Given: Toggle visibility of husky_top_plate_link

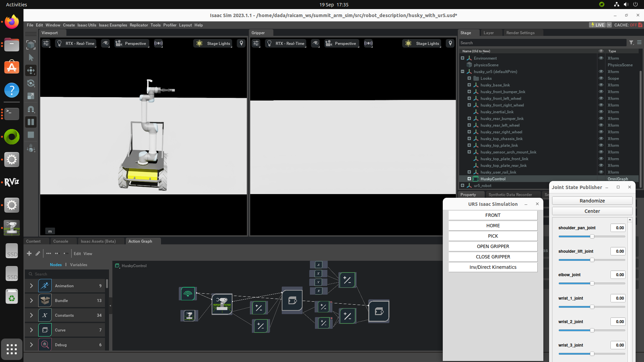Looking at the screenshot, I should click(x=601, y=145).
